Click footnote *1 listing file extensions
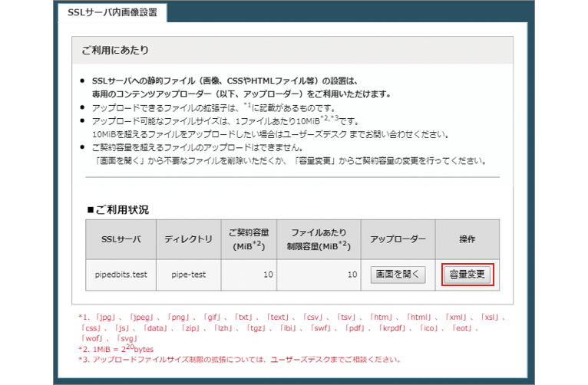The image size is (588, 385). 292,327
